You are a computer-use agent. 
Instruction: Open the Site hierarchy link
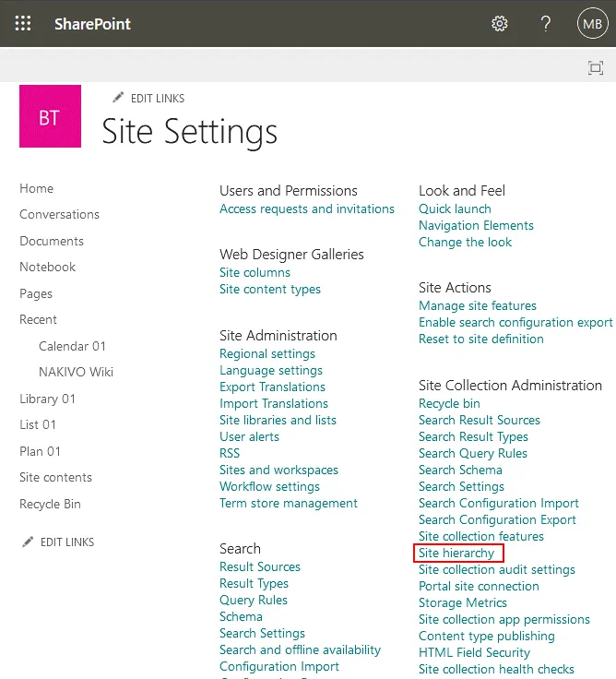456,554
